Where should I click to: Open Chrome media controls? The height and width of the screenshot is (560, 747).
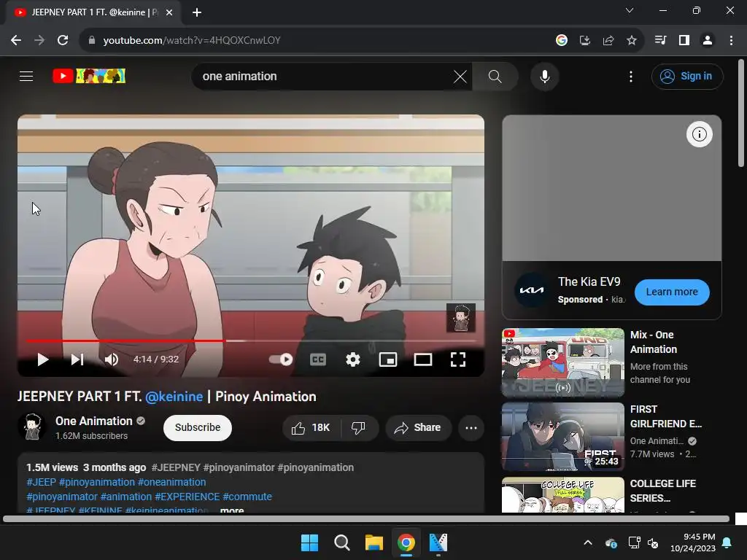660,41
